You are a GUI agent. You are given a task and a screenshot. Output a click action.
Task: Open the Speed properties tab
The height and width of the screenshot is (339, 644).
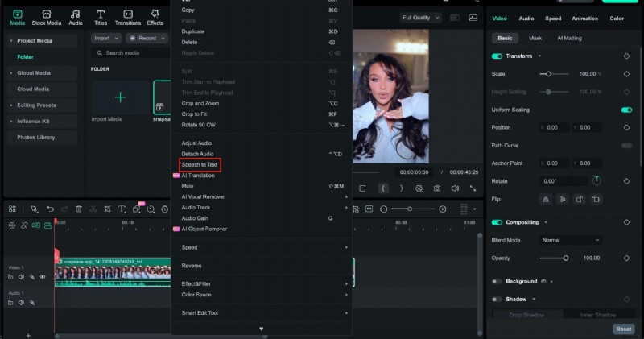click(x=553, y=19)
